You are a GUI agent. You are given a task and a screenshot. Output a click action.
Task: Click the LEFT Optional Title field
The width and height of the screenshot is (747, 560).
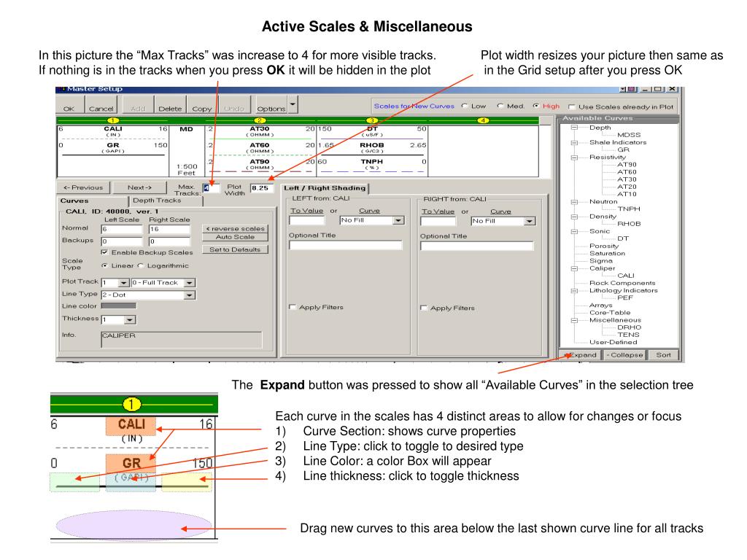tap(345, 245)
